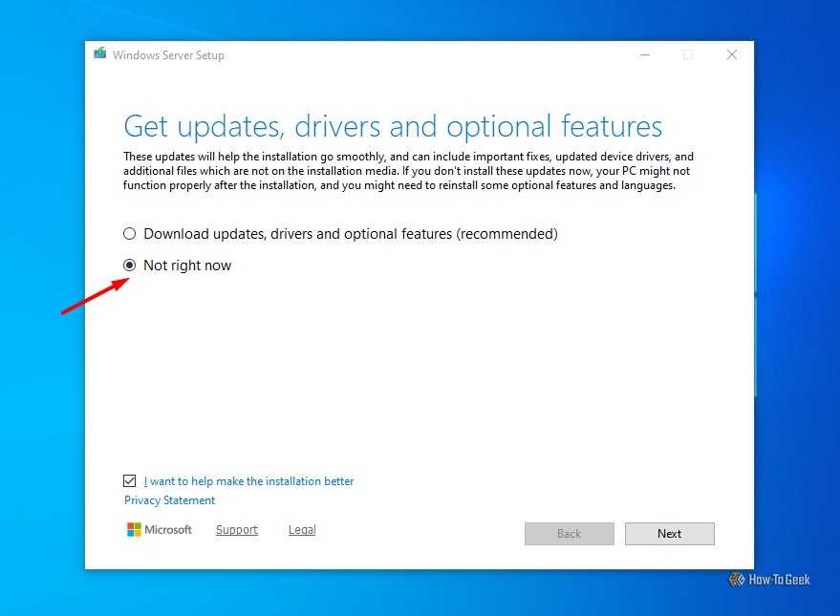The image size is (840, 616).
Task: Open the Legal link
Action: point(301,529)
